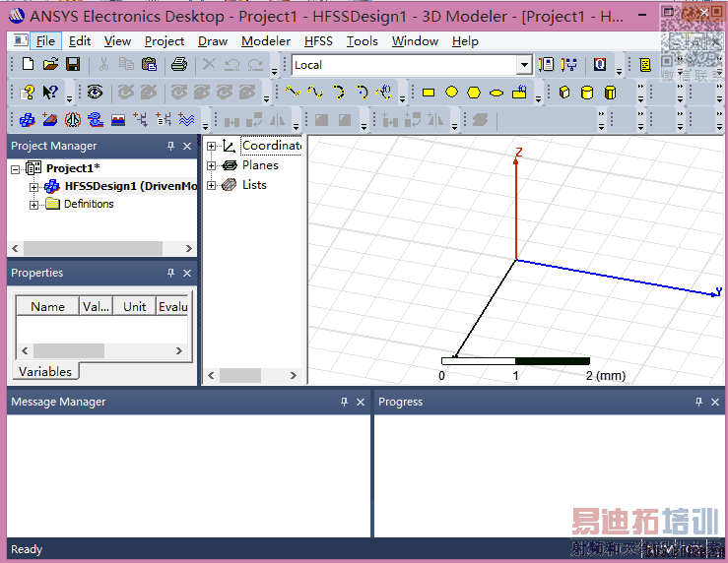The image size is (728, 563).
Task: Click the Paste clipboard icon
Action: pos(149,64)
